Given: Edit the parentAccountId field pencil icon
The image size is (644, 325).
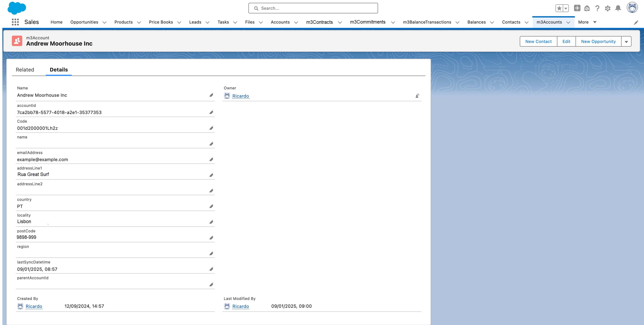Looking at the screenshot, I should click(211, 284).
